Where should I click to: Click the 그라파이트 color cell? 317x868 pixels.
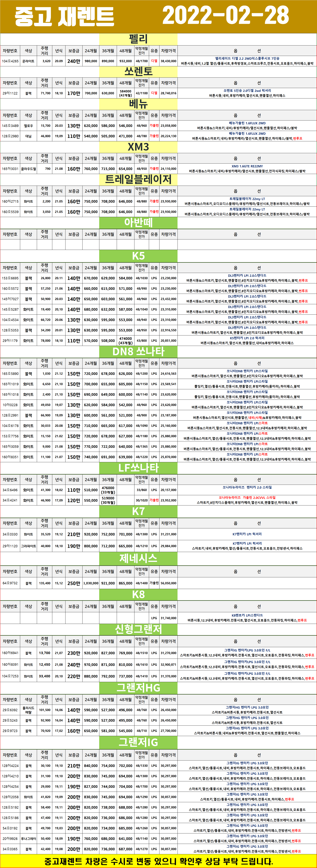[28, 546]
